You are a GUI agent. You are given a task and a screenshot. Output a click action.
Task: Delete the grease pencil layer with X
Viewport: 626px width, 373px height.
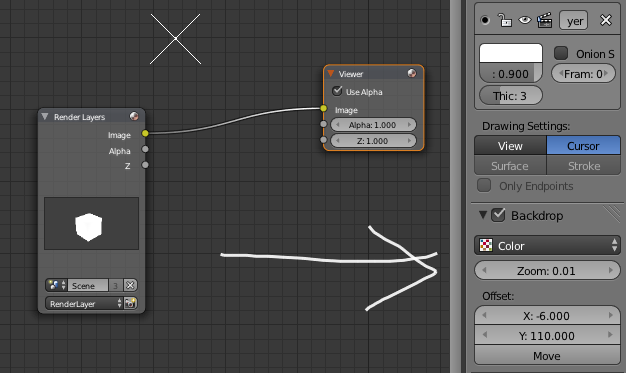pos(606,20)
